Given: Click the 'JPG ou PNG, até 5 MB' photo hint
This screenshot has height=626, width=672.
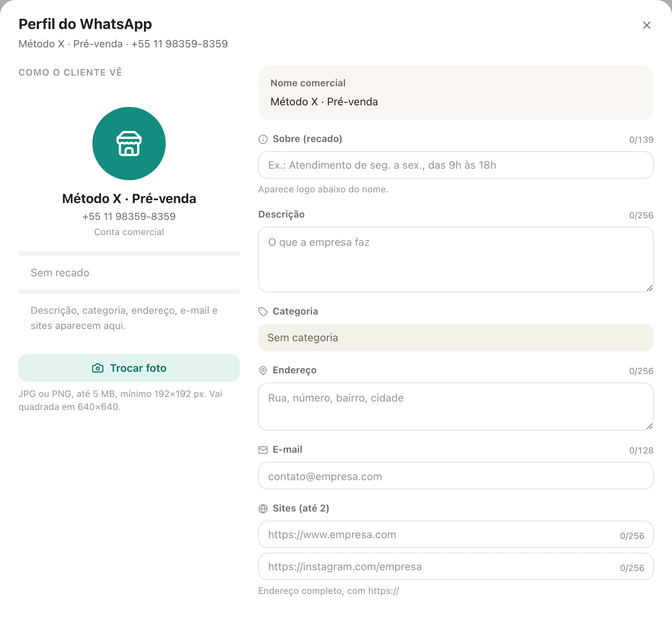Looking at the screenshot, I should [x=120, y=400].
